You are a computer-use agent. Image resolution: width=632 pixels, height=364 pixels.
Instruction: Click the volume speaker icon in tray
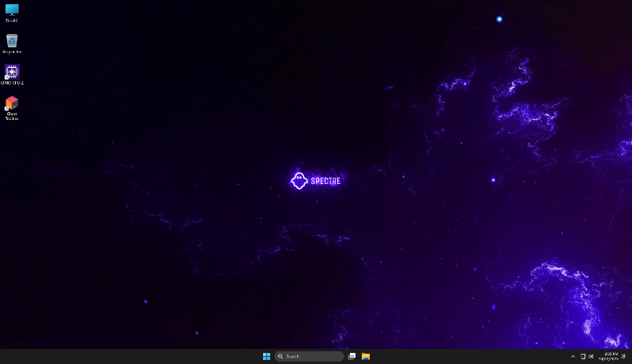point(591,356)
